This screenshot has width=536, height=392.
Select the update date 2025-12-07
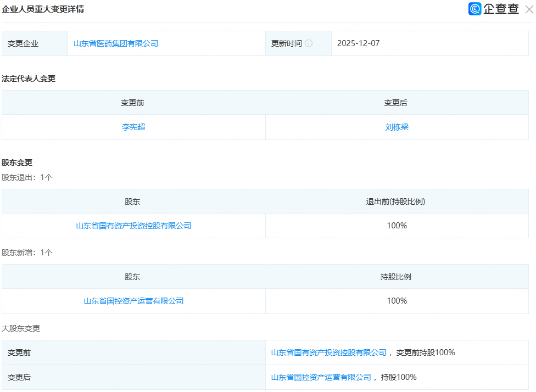point(358,43)
